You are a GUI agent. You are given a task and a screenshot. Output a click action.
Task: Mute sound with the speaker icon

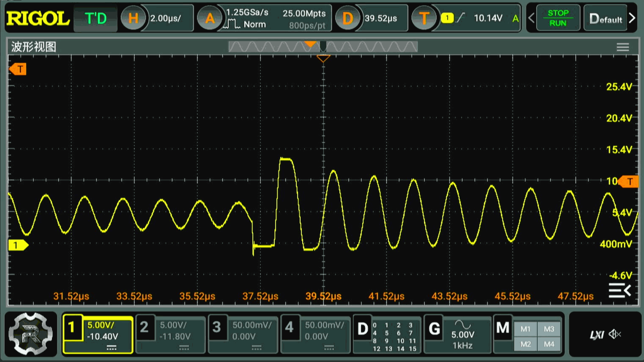tap(615, 334)
